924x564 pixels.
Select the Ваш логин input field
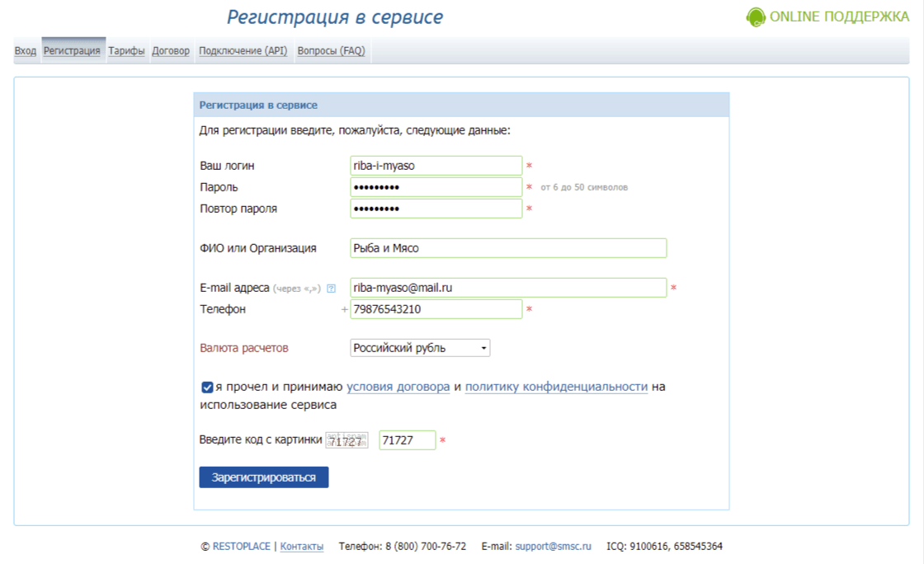436,165
